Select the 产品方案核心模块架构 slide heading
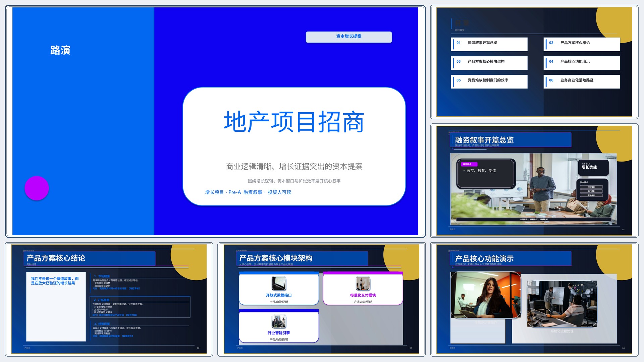 (x=276, y=258)
